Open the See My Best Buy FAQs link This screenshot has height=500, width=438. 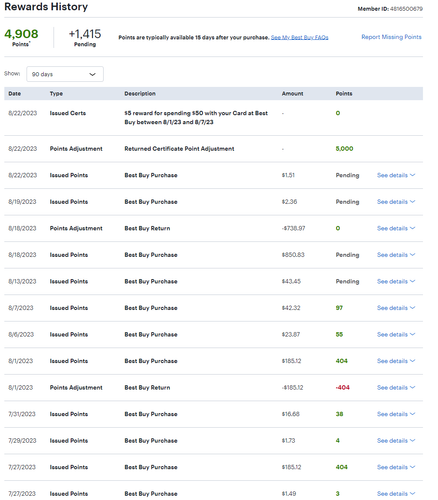coord(299,37)
